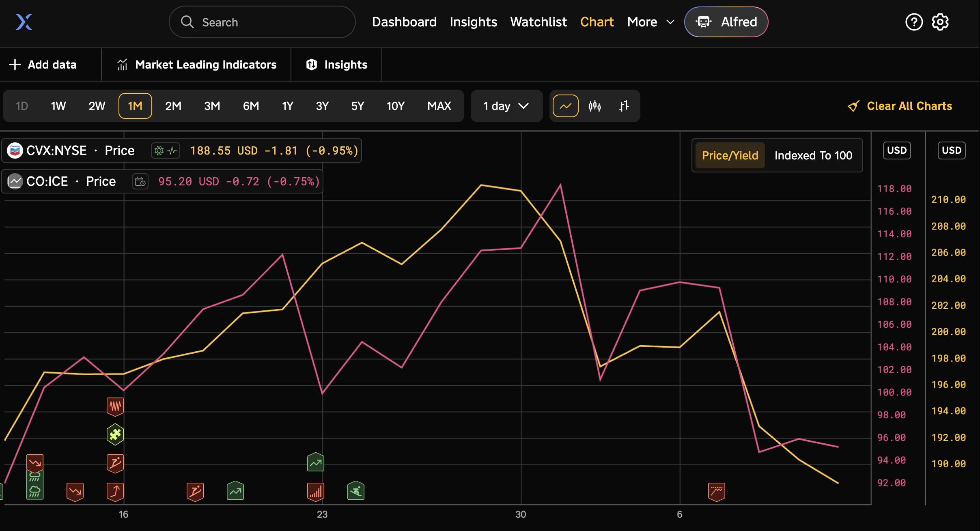Select the 2W time range
The width and height of the screenshot is (980, 531).
[97, 106]
